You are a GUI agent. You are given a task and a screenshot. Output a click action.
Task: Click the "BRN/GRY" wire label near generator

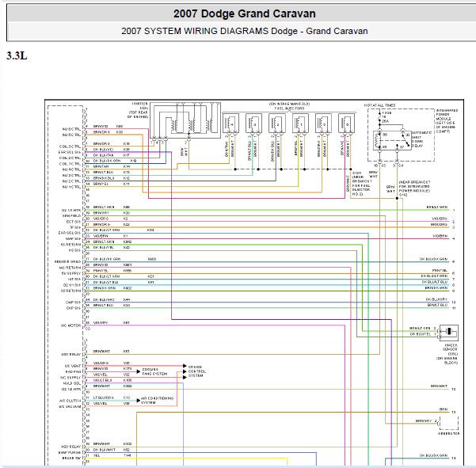(x=424, y=421)
